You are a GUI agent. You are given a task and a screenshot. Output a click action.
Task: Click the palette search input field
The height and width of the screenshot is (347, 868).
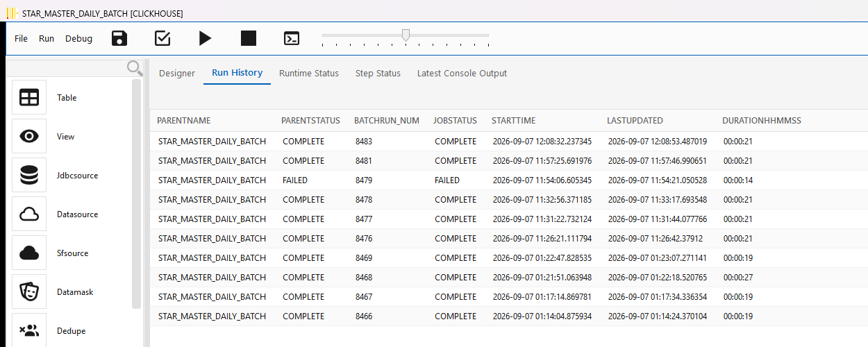(66, 68)
